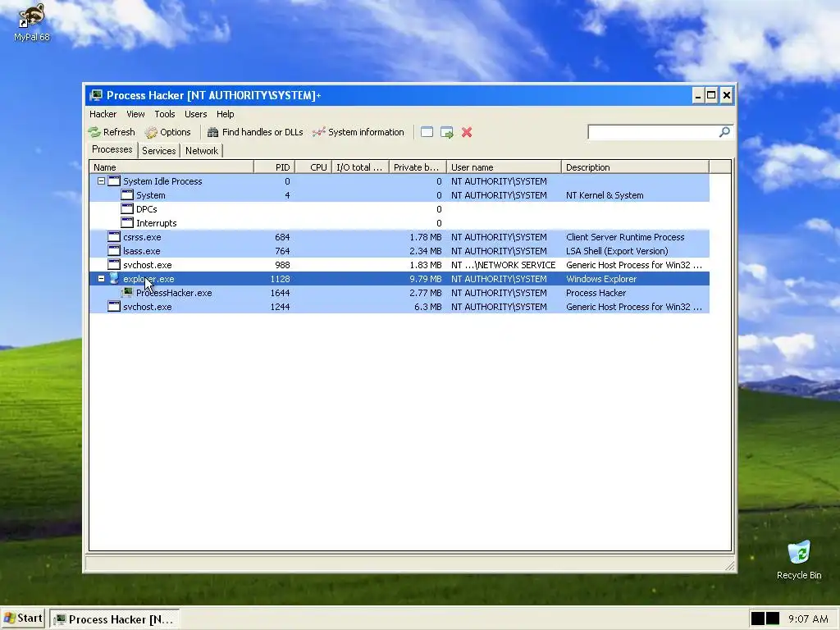
Task: Open Find handles or DLLs
Action: coord(255,132)
